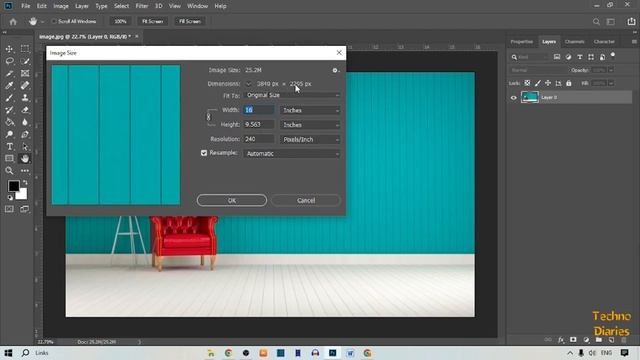Viewport: 640px width, 360px height.
Task: Select the Brush tool
Action: point(9,98)
